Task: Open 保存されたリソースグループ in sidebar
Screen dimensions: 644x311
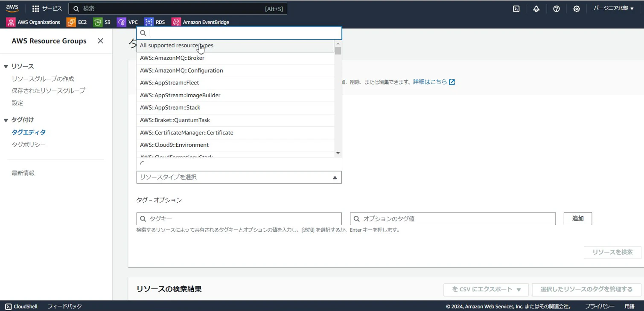Action: pos(48,91)
